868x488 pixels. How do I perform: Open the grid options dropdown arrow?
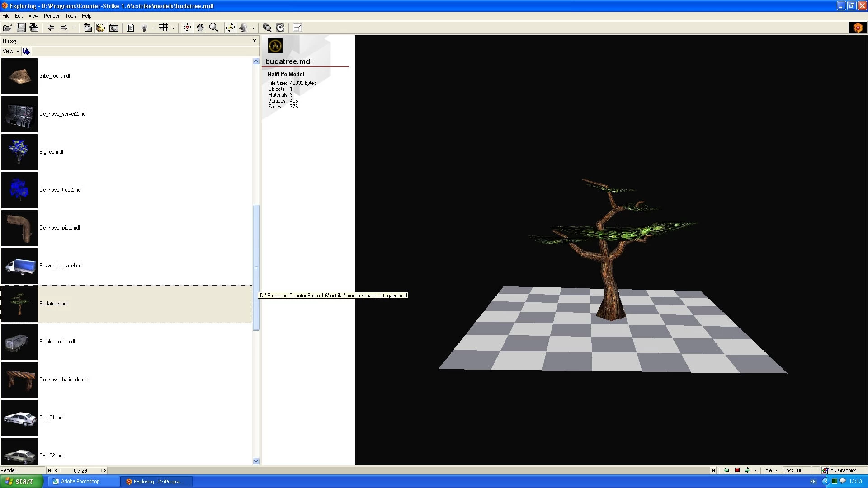pyautogui.click(x=173, y=28)
